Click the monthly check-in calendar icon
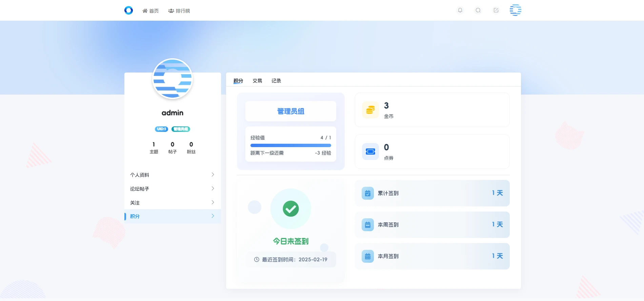The width and height of the screenshot is (644, 301). [367, 256]
